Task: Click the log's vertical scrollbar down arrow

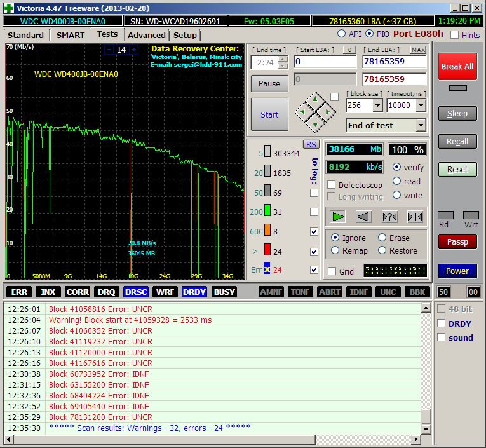Action: (x=426, y=429)
